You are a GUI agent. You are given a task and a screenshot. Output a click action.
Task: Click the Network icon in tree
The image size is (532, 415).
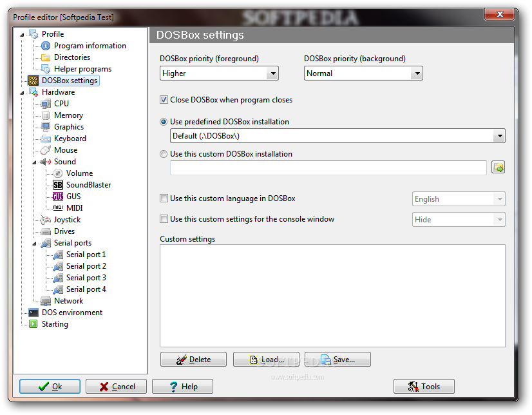coord(46,301)
